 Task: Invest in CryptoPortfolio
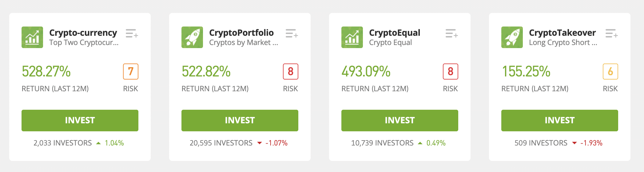[x=240, y=121]
